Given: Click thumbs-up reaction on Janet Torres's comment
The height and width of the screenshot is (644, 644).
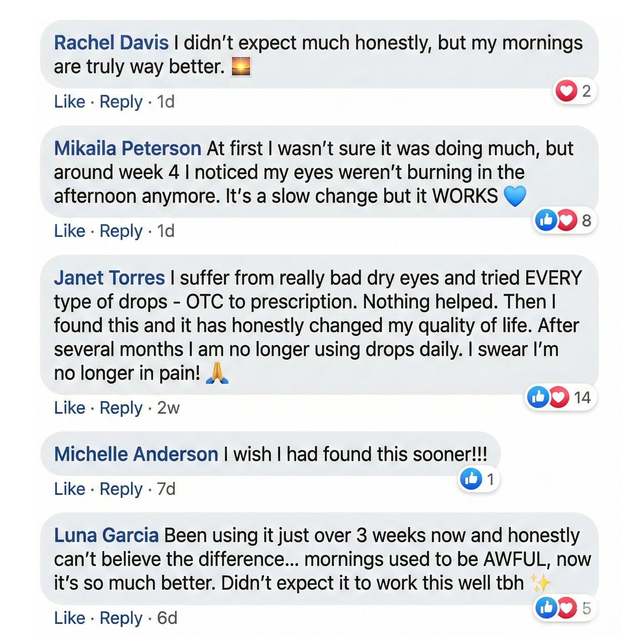Looking at the screenshot, I should [538, 397].
